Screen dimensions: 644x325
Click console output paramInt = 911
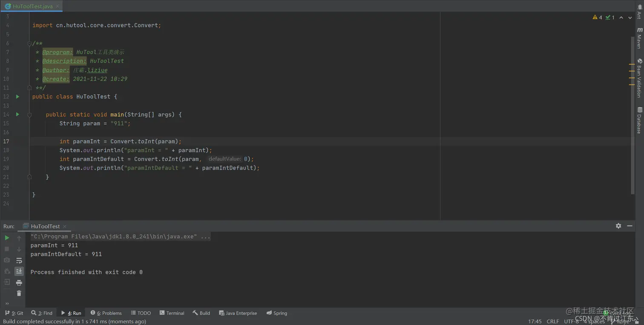pos(54,245)
